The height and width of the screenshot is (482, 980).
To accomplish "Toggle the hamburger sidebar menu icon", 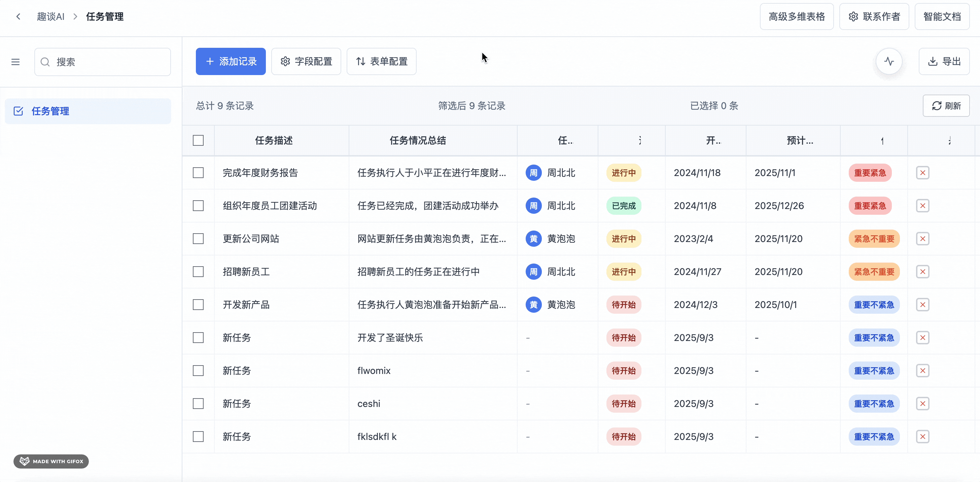I will (x=15, y=62).
